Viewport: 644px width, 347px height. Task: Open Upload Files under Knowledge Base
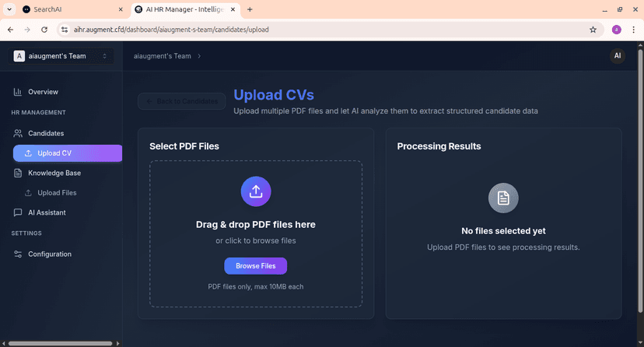click(x=57, y=193)
